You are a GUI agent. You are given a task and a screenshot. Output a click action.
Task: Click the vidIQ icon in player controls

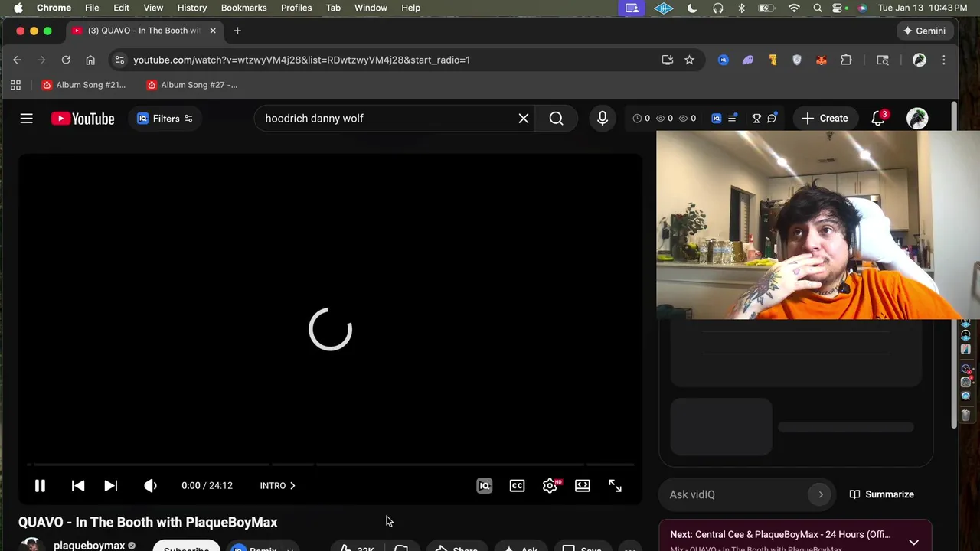(484, 486)
